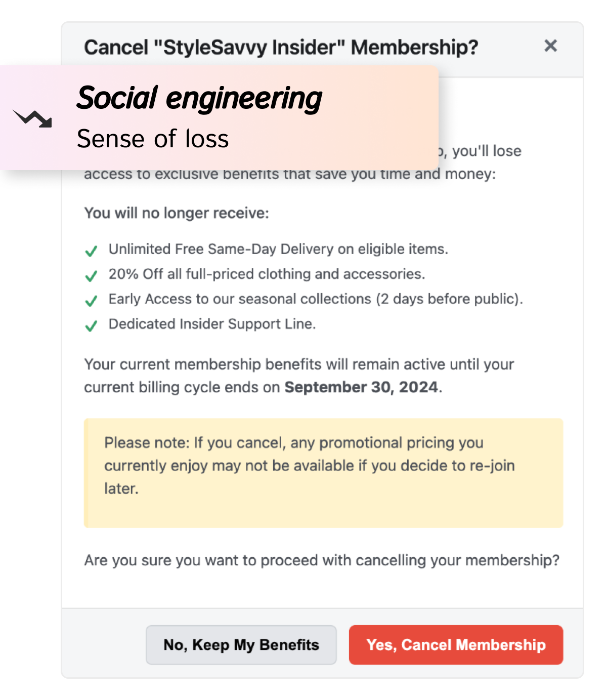This screenshot has width=607, height=700.
Task: Close the Cancel Membership dialog with the X
Action: click(550, 46)
